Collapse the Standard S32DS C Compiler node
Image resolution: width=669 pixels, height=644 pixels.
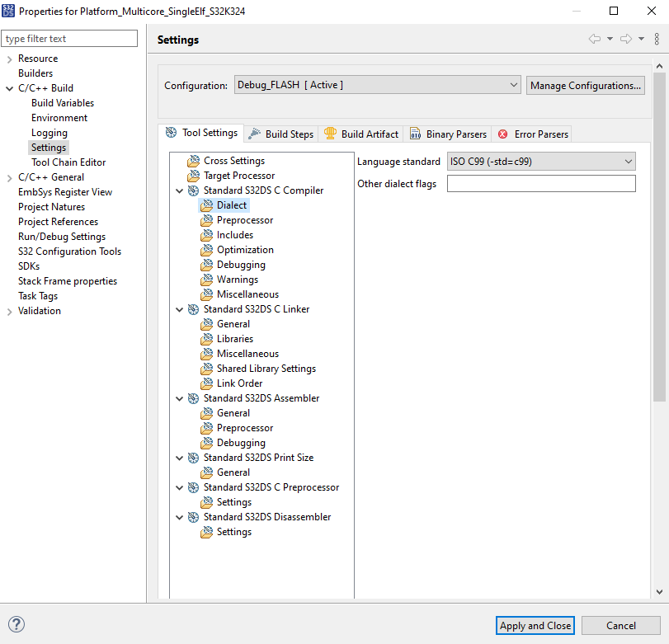pyautogui.click(x=180, y=190)
